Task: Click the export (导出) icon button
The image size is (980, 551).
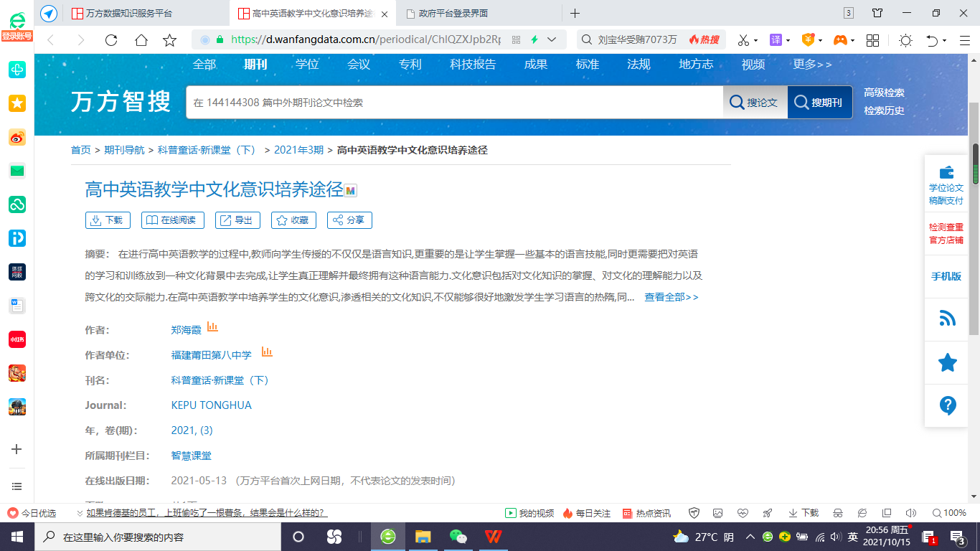Action: (237, 220)
